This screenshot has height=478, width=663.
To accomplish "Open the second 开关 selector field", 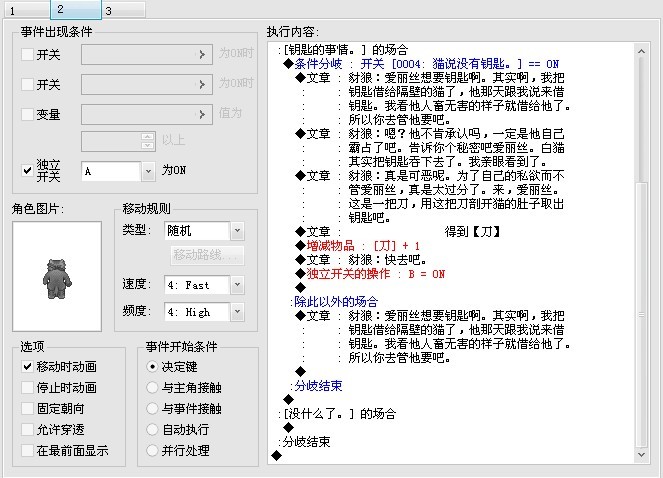I will point(147,85).
